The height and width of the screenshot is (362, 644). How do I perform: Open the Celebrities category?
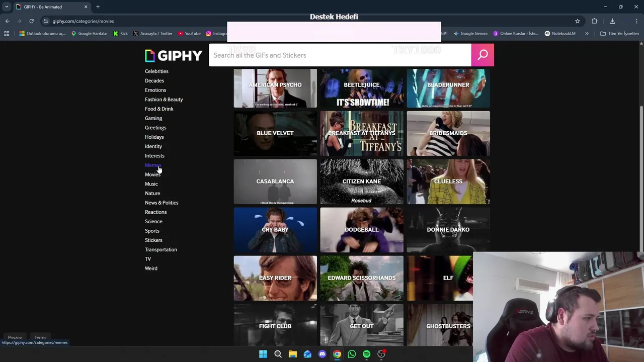[x=156, y=71]
